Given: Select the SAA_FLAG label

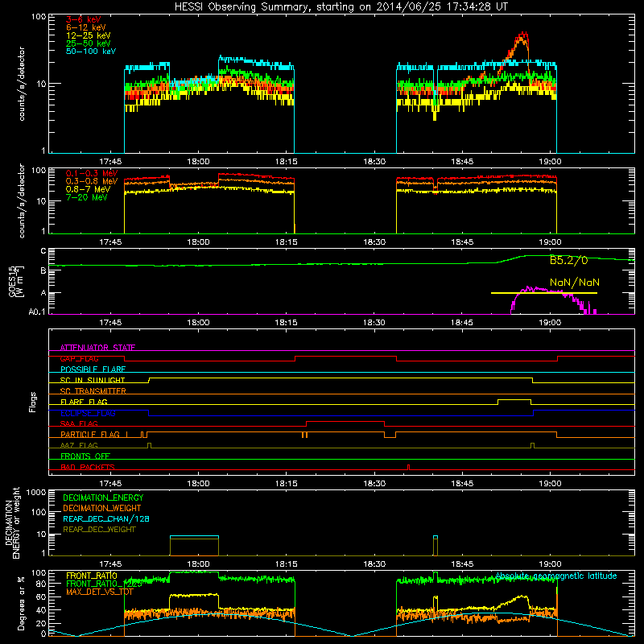Looking at the screenshot, I should 79,423.
